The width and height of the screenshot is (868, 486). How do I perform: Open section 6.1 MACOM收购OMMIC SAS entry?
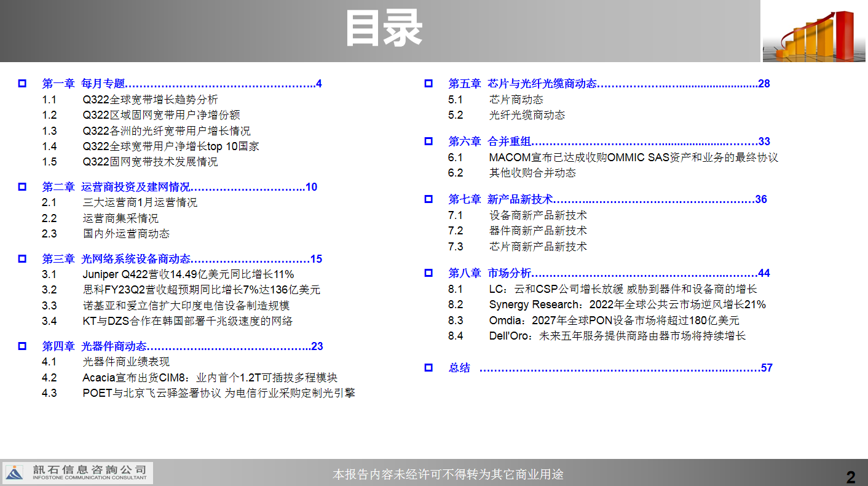point(633,157)
